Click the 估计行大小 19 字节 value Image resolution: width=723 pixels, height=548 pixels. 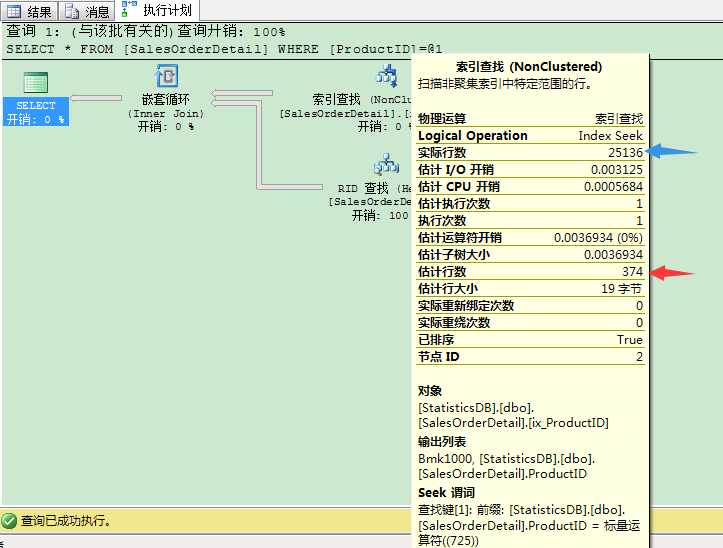622,289
